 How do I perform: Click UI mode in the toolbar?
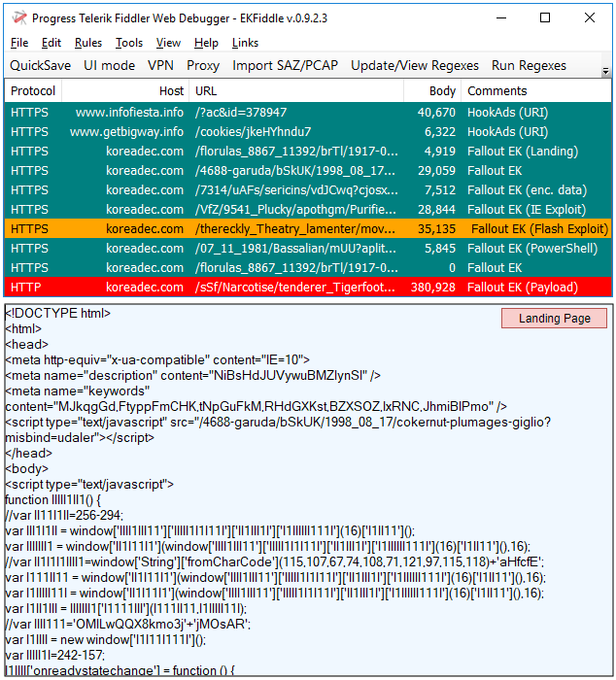point(110,65)
